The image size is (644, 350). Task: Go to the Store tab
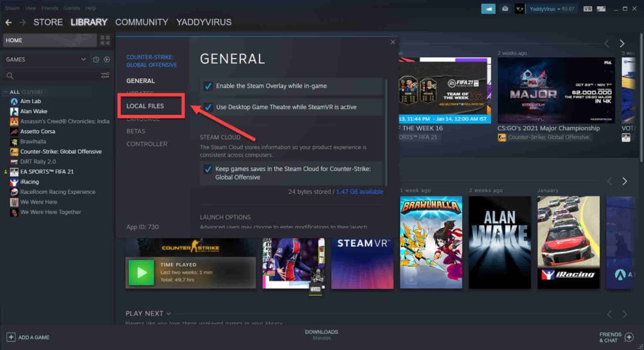pyautogui.click(x=48, y=22)
